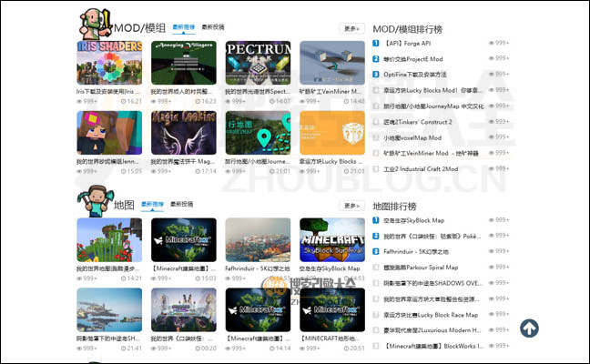The image size is (590, 364).
Task: Click title 空岛生存SkyBlock Map under thumbnail
Action: 330,268
